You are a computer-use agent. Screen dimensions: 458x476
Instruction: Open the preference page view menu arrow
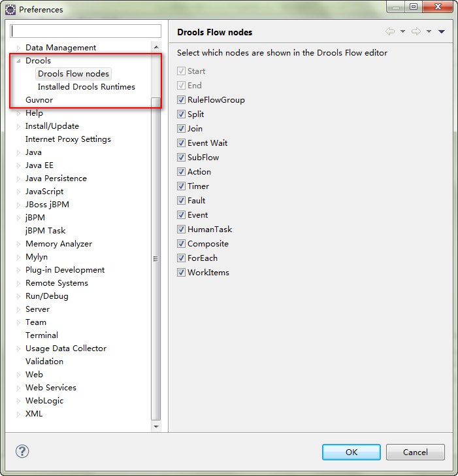click(x=442, y=31)
